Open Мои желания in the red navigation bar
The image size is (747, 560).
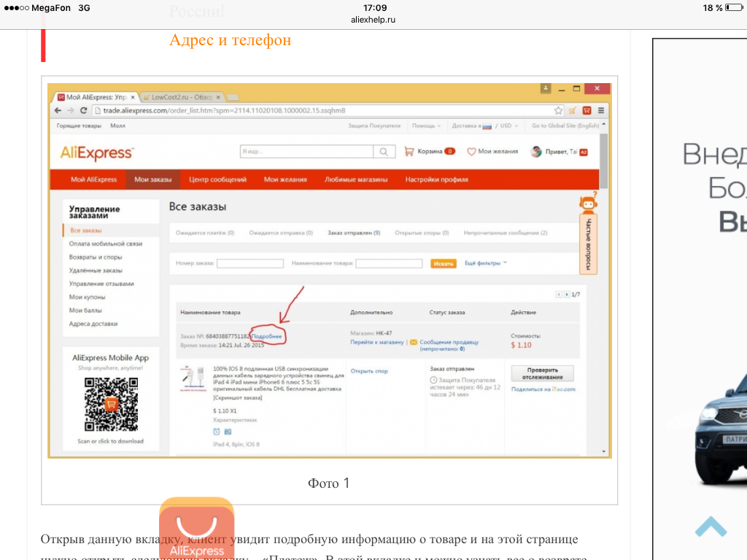point(285,179)
